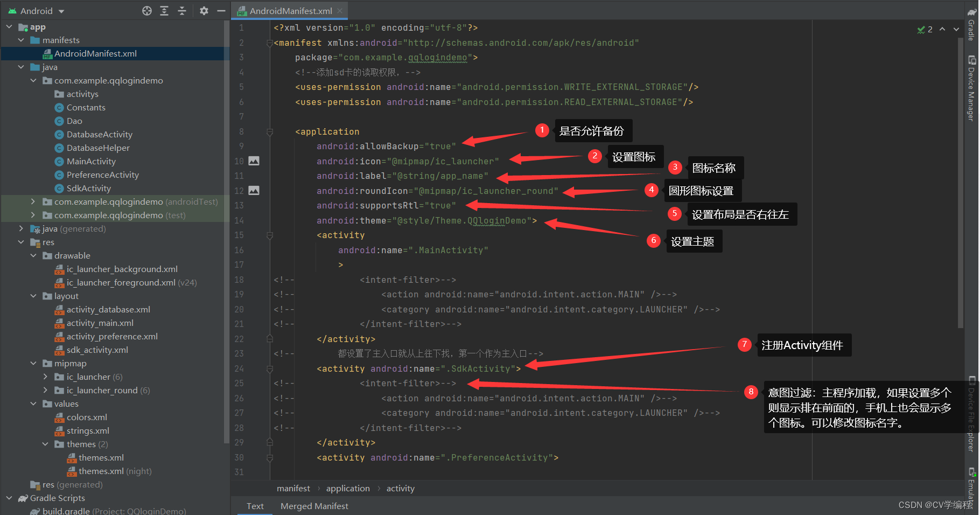Switch to the Text tab
The width and height of the screenshot is (980, 515).
255,506
